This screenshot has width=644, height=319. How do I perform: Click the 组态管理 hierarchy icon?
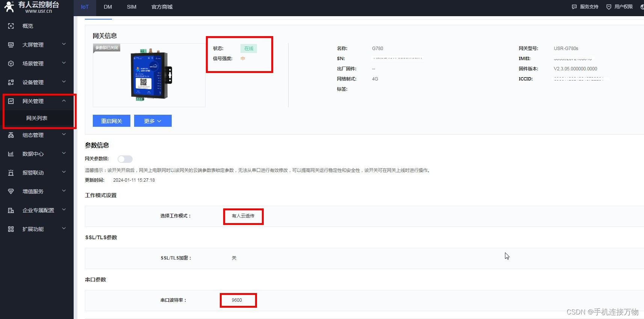(x=11, y=135)
